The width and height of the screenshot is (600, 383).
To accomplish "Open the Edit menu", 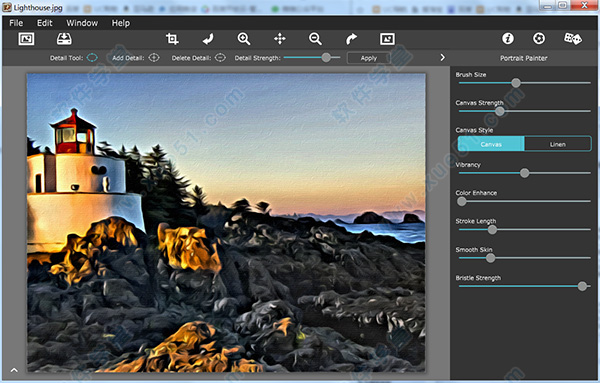I will click(x=45, y=23).
